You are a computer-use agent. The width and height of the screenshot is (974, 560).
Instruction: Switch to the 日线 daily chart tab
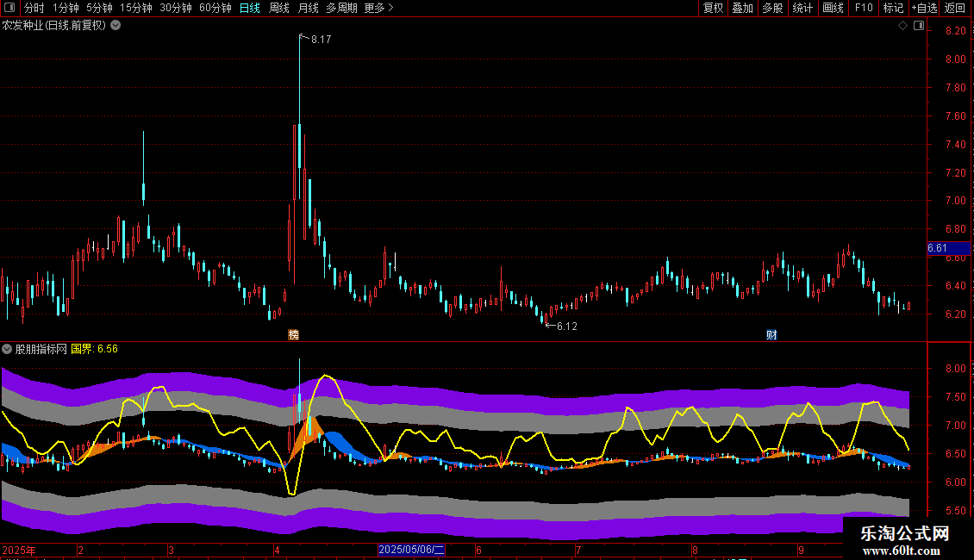point(249,8)
